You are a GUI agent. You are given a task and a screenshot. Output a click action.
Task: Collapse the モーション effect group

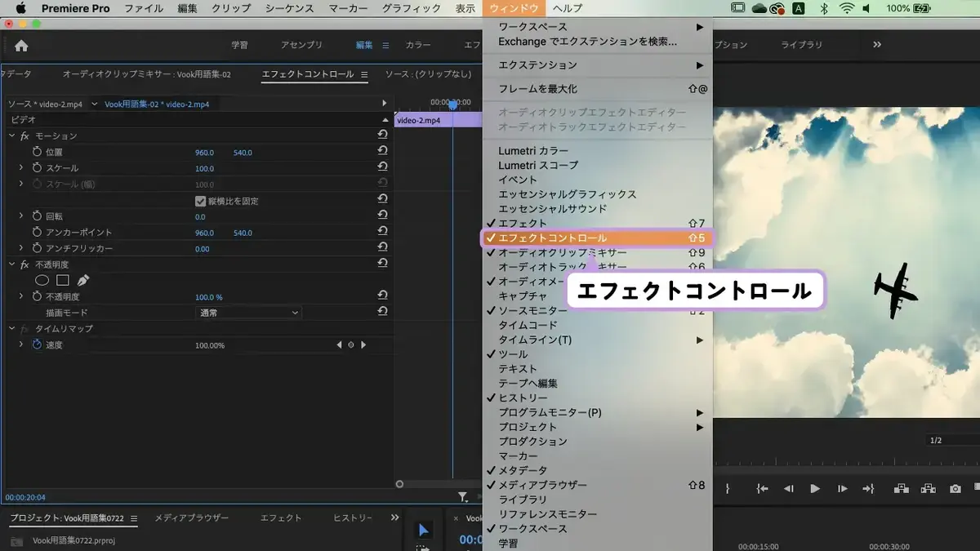tap(11, 136)
